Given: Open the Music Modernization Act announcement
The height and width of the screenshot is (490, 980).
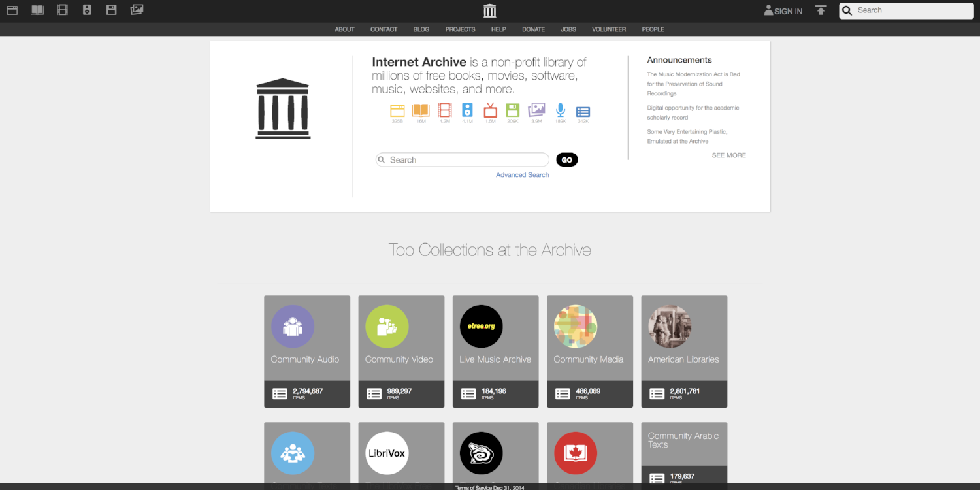Looking at the screenshot, I should (694, 84).
